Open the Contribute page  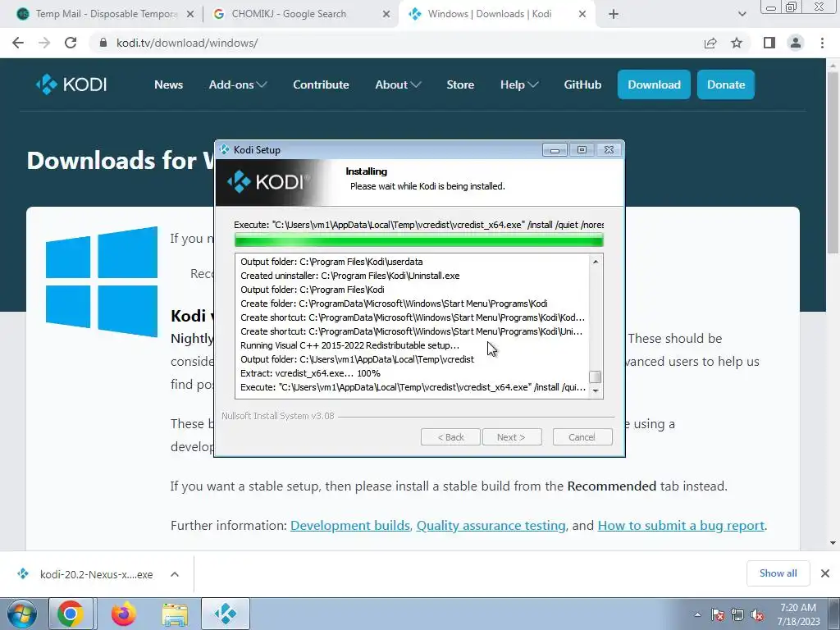pos(321,84)
